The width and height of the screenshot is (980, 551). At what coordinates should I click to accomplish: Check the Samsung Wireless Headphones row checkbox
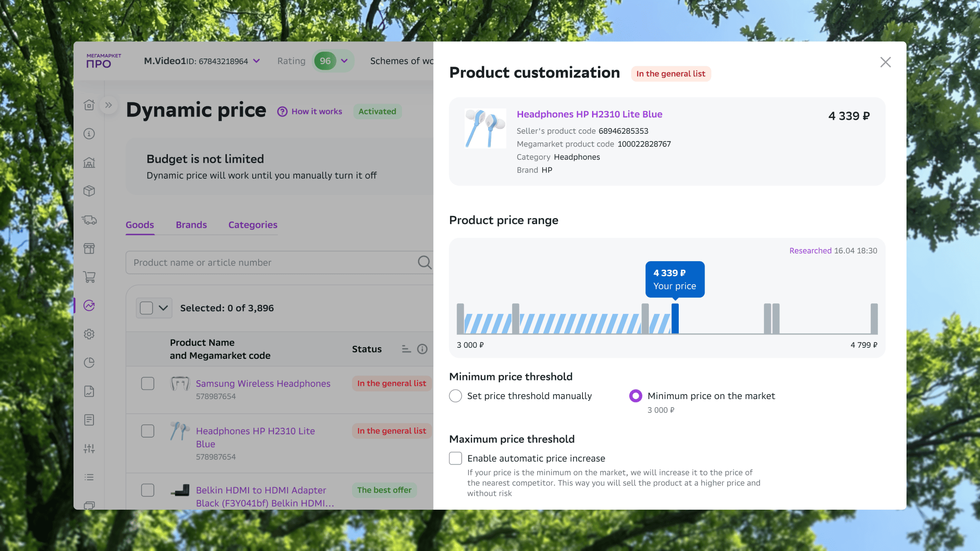point(147,384)
